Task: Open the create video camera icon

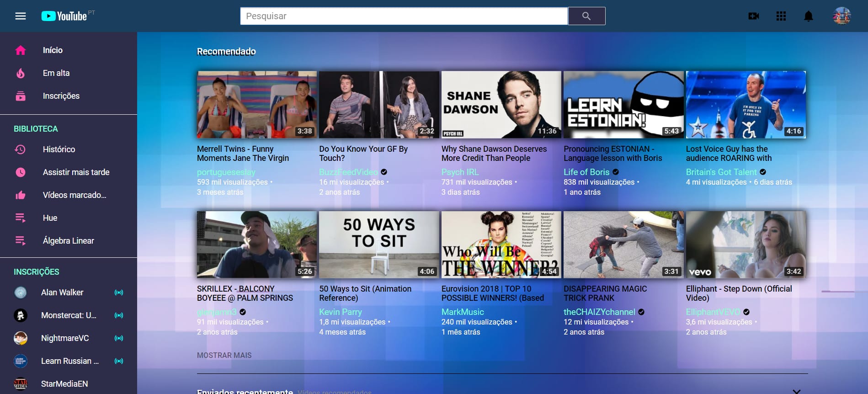Action: pos(754,16)
